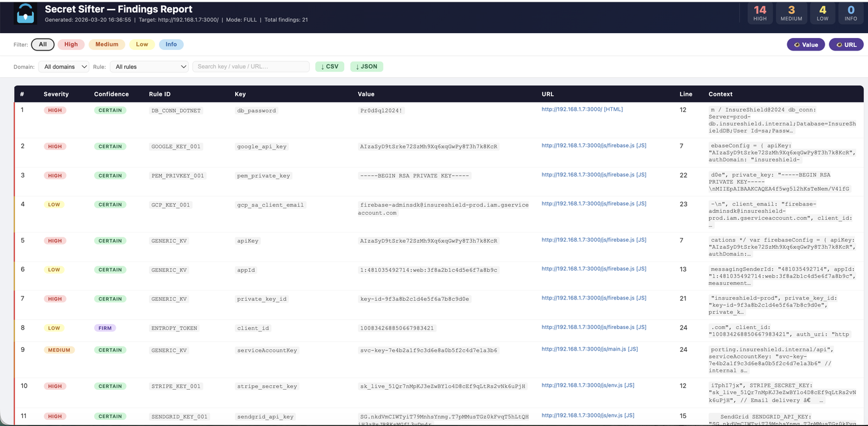The width and height of the screenshot is (868, 426).
Task: Click the 4 LOW count badge
Action: pyautogui.click(x=823, y=13)
